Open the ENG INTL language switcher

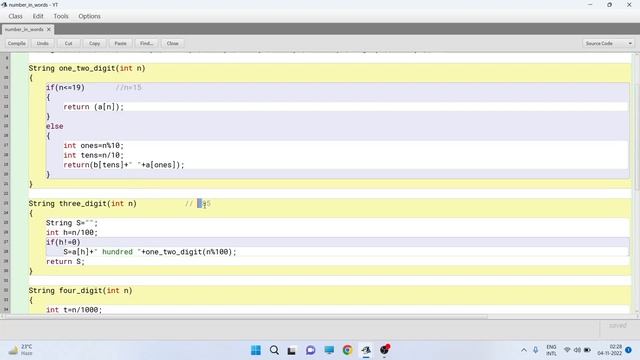point(551,350)
